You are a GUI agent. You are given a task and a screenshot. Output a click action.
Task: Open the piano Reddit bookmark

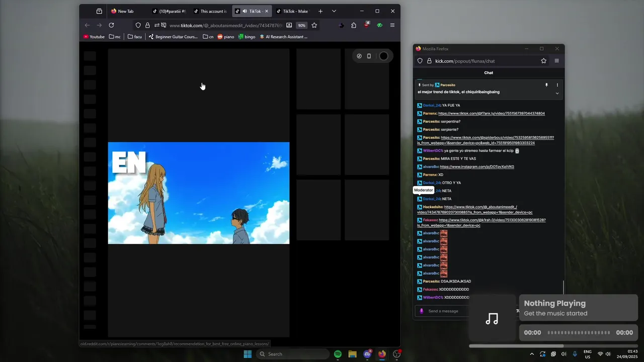[x=226, y=37]
